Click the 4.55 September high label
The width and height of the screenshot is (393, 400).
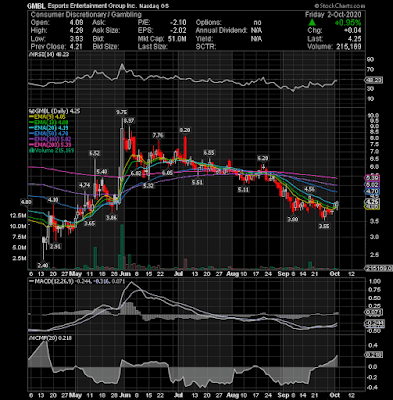[310, 189]
